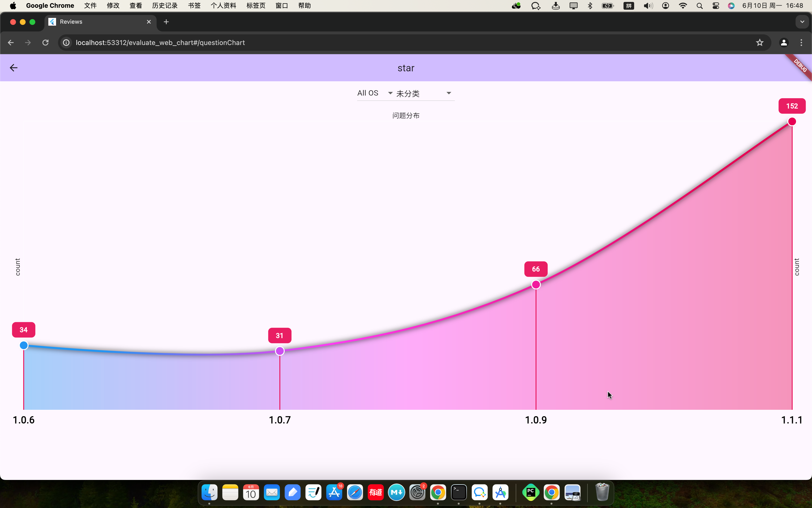Go back using the app bar arrow

pyautogui.click(x=14, y=68)
